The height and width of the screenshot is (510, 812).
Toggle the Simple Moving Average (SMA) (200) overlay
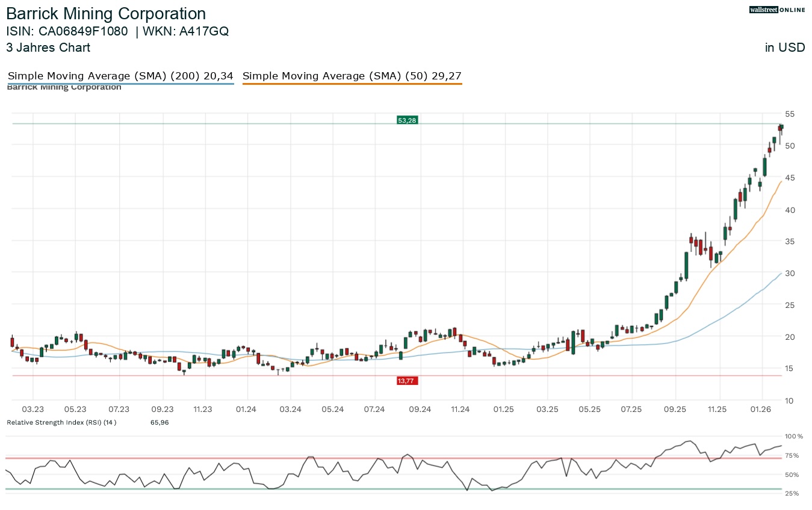click(120, 76)
